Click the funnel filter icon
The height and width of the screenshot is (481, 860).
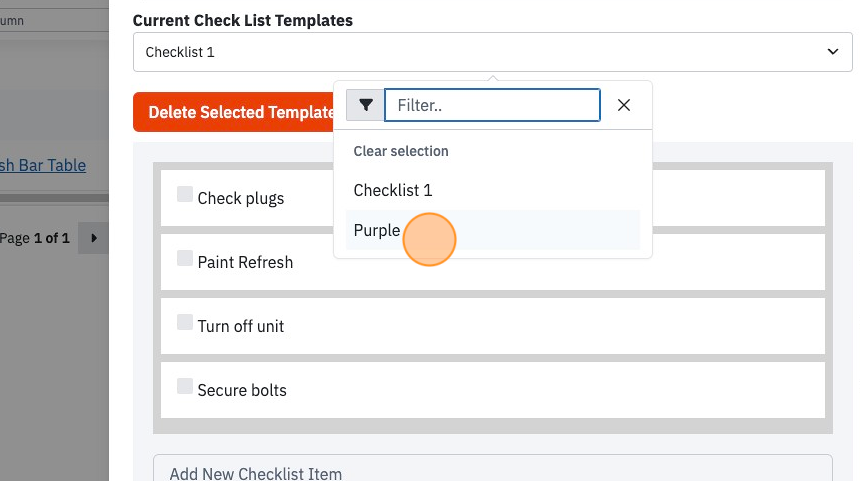point(365,105)
